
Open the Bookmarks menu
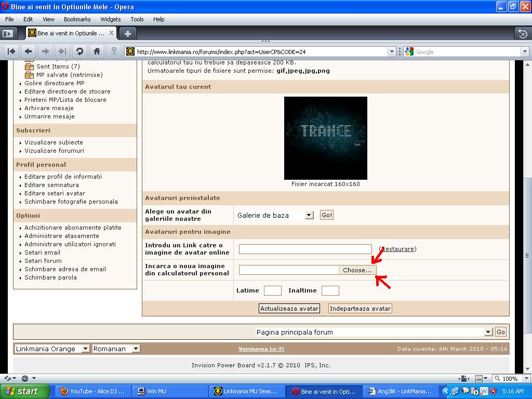(77, 19)
